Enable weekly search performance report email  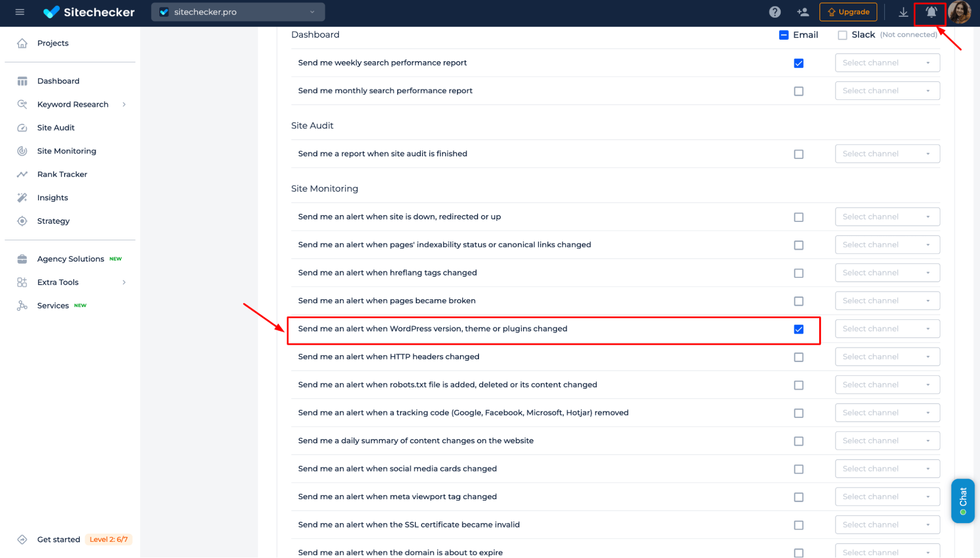coord(799,63)
